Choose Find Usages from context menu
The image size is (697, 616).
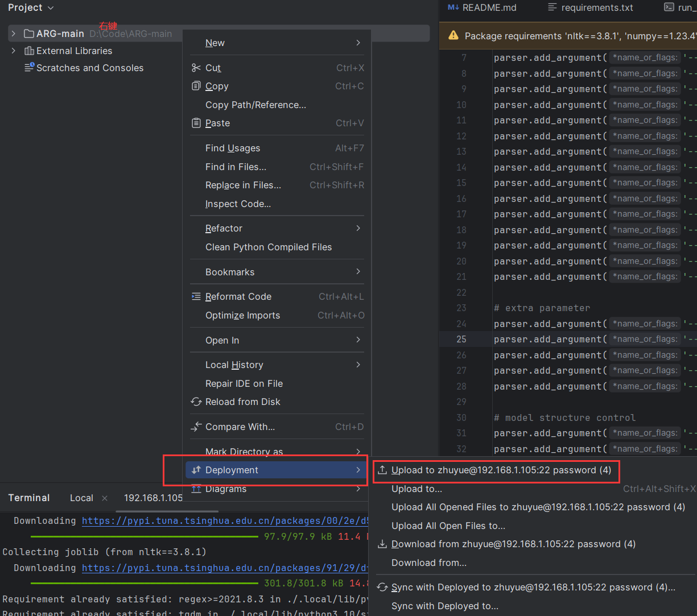[x=278, y=148]
